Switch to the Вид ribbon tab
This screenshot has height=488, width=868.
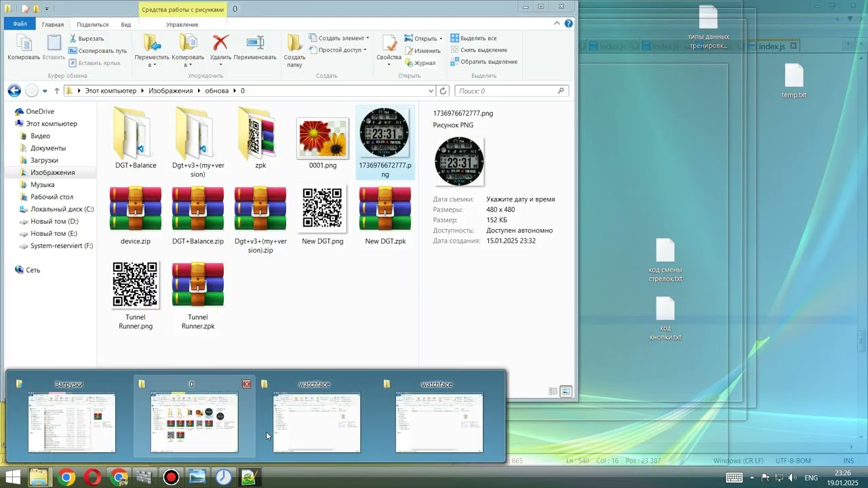pyautogui.click(x=125, y=24)
